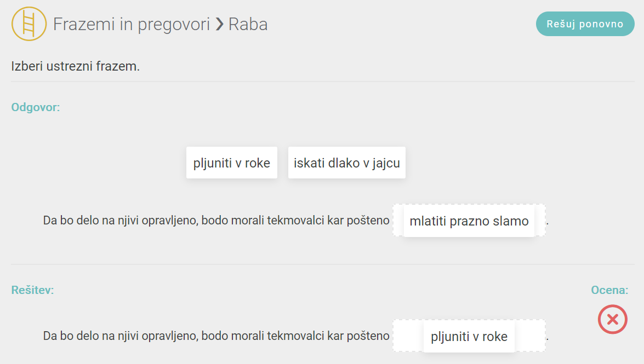Click the red X grade icon
Viewport: 644px width, 364px height.
[x=612, y=319]
